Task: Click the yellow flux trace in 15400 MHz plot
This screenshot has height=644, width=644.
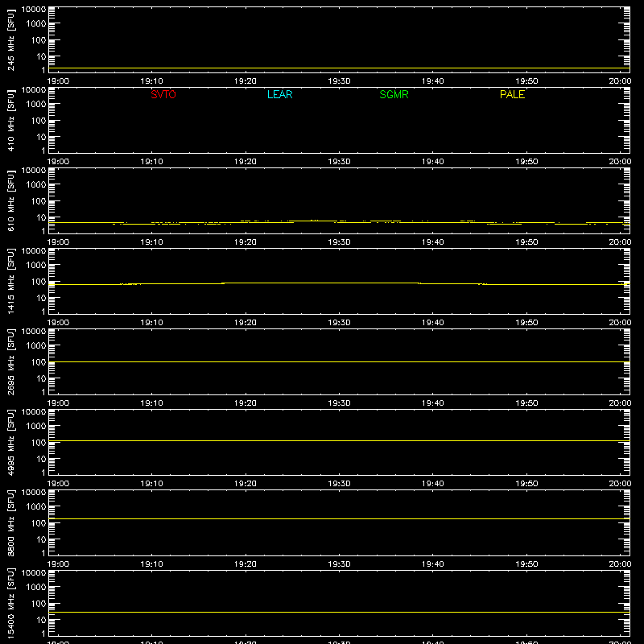Action: pos(339,613)
